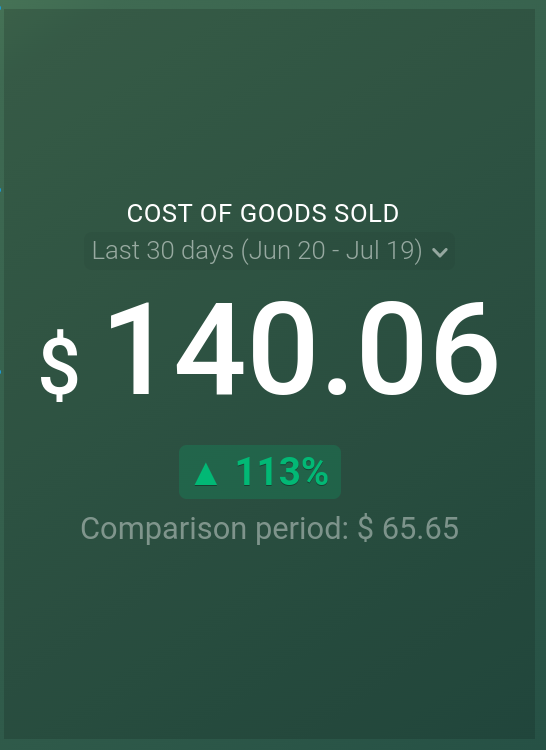Click the $ 65.65 comparison value
This screenshot has width=546, height=750.
pos(408,529)
